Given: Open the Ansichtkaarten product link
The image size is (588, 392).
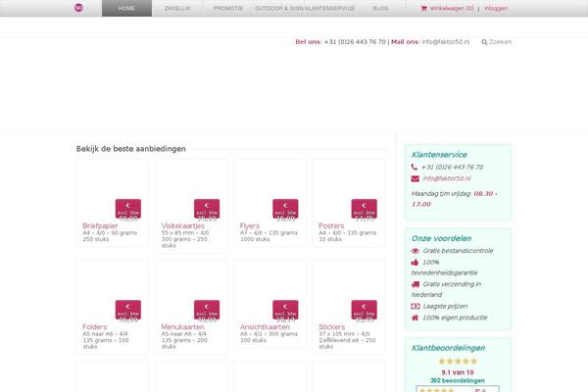Looking at the screenshot, I should click(265, 326).
